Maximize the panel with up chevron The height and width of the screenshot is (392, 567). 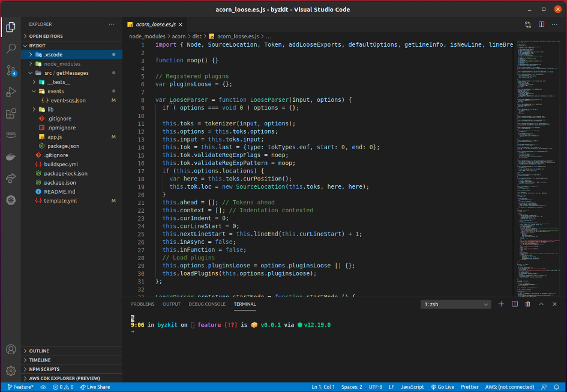[x=541, y=304]
